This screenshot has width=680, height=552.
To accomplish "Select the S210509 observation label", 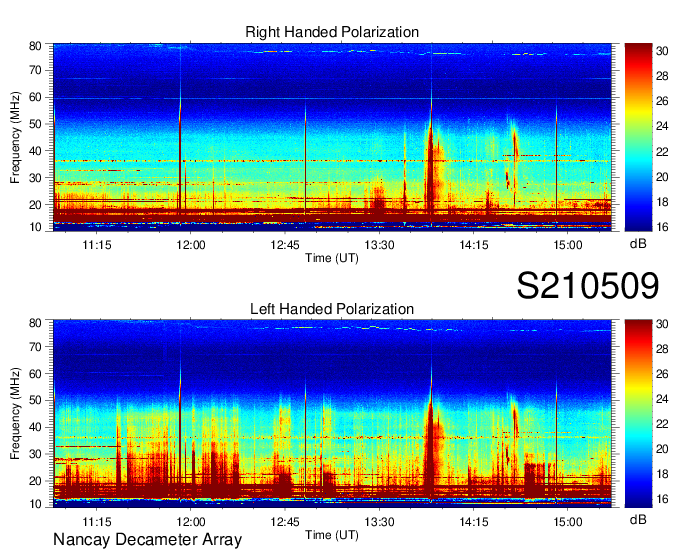I will click(x=588, y=286).
